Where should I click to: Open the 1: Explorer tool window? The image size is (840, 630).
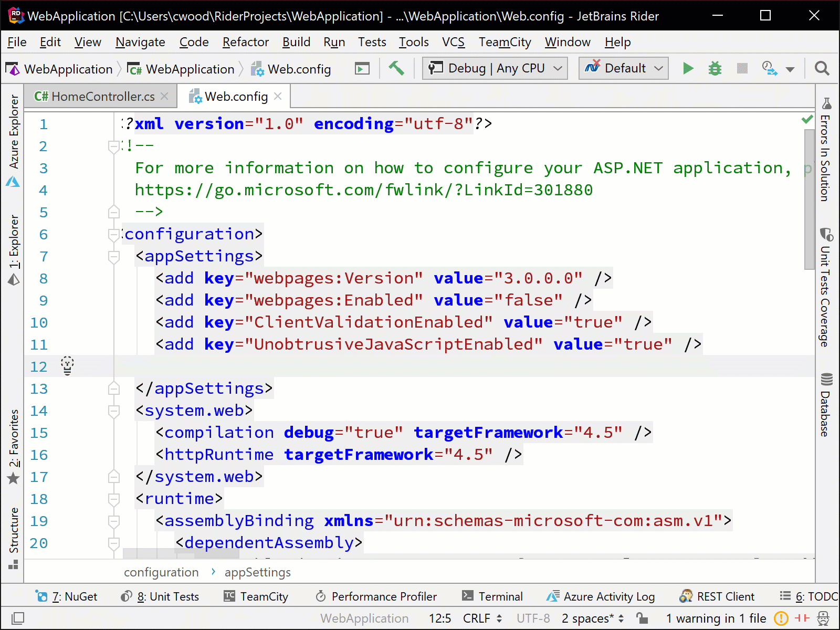point(14,250)
